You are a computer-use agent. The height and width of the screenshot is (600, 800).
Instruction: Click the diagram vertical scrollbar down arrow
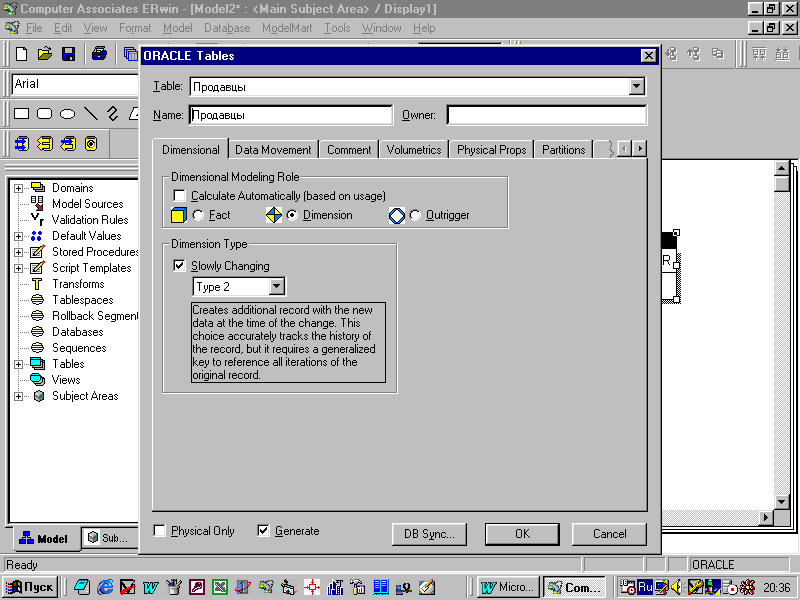click(781, 502)
